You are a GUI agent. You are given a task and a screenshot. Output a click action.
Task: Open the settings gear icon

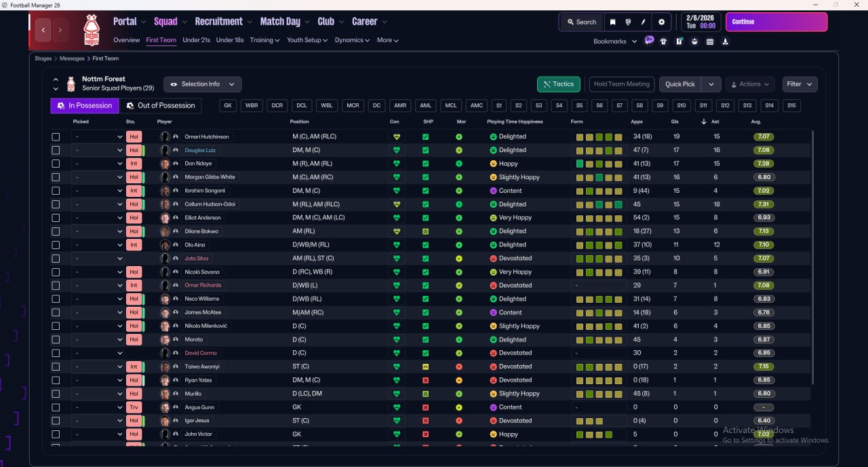(662, 22)
